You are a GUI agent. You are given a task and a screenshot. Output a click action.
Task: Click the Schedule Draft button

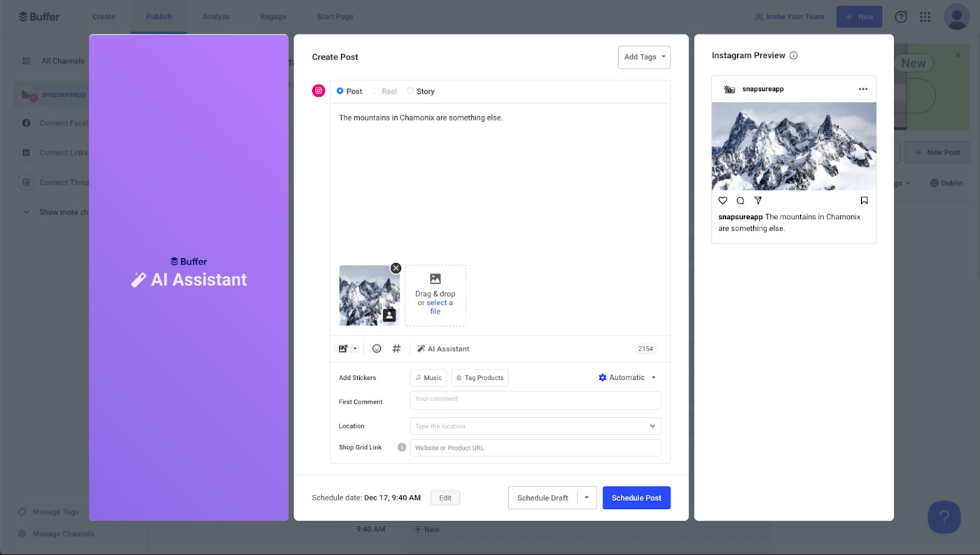[542, 498]
